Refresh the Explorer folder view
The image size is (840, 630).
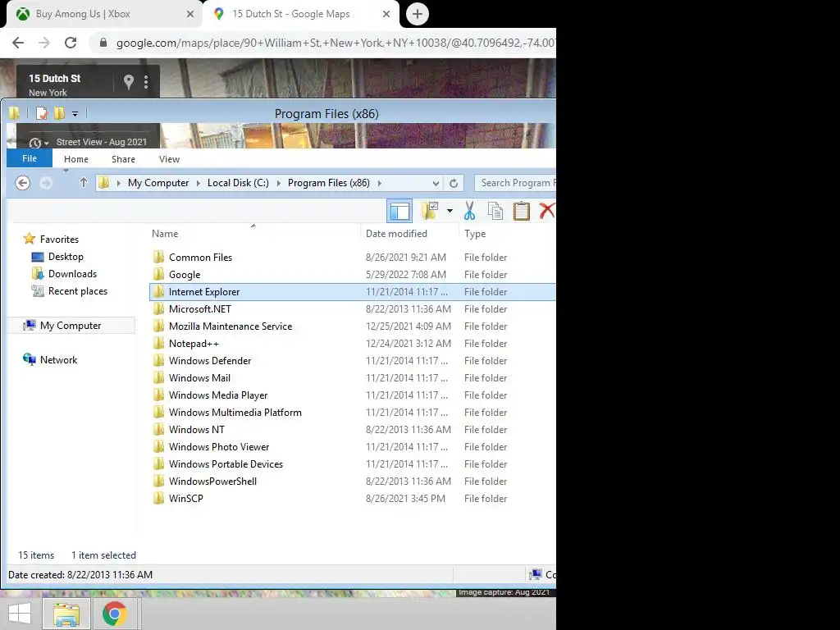pyautogui.click(x=453, y=183)
